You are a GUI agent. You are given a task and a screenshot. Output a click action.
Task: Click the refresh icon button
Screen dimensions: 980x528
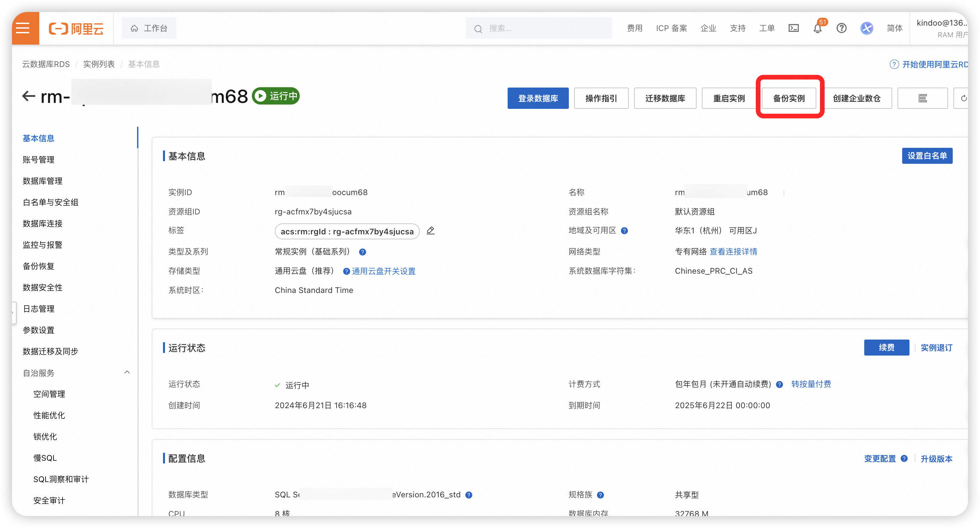click(x=961, y=98)
